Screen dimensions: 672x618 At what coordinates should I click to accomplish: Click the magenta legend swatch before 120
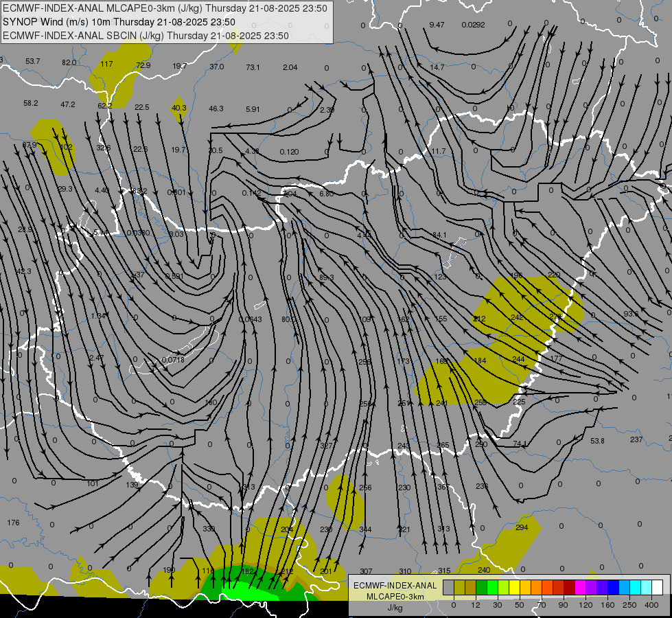[580, 587]
